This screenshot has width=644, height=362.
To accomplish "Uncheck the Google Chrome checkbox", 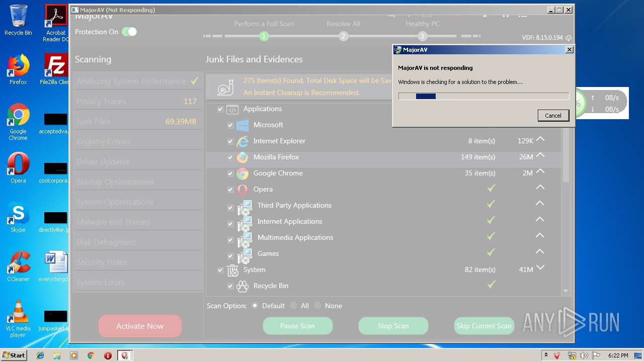I will coord(230,173).
